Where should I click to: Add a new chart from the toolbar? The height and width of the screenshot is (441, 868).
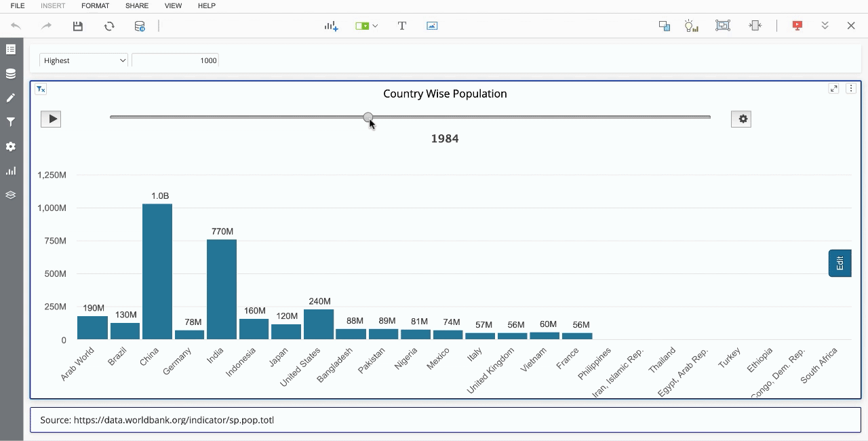click(331, 25)
